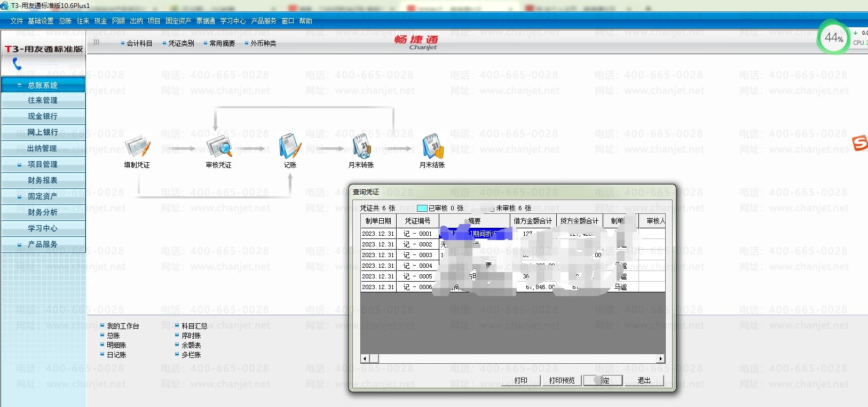Click the 借方金额合计 column header
Viewport: 868px width, 407px height.
coord(533,221)
